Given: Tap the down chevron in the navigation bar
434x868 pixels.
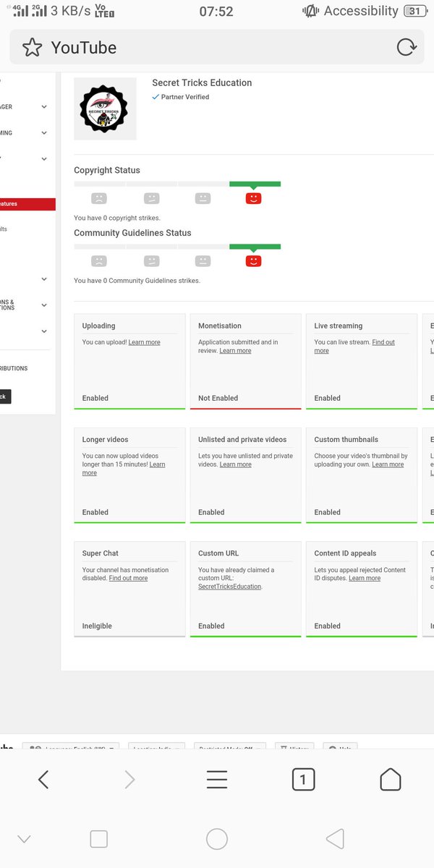Looking at the screenshot, I should [x=24, y=839].
